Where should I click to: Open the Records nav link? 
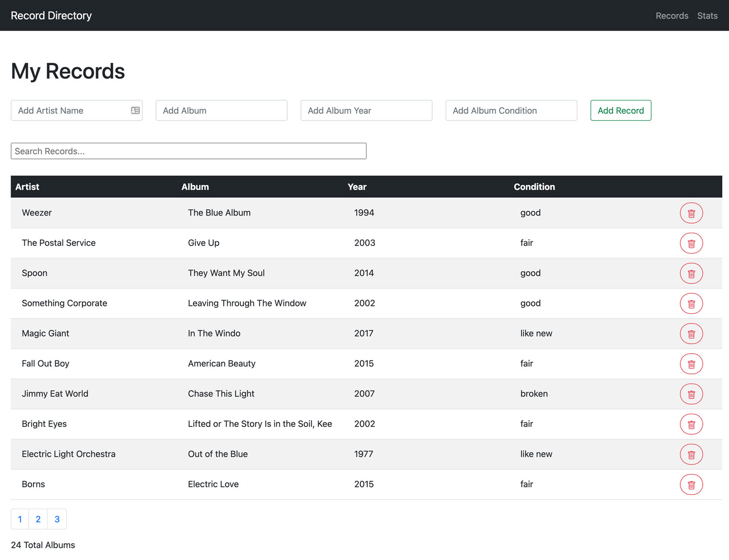[x=672, y=16]
